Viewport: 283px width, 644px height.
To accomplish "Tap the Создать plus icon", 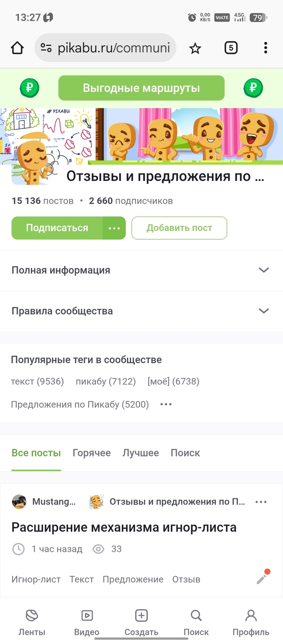I will 141,616.
